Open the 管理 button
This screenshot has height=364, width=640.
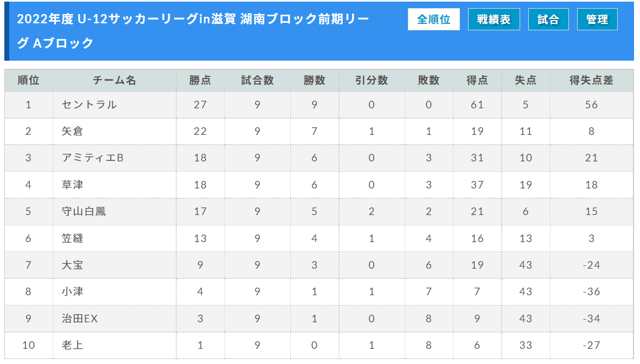(597, 19)
